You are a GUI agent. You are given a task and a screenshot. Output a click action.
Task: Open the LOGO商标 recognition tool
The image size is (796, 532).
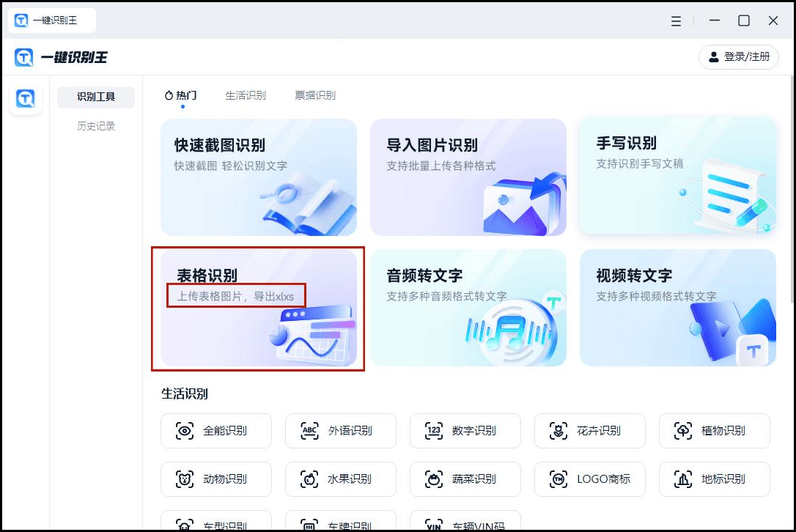pyautogui.click(x=589, y=479)
